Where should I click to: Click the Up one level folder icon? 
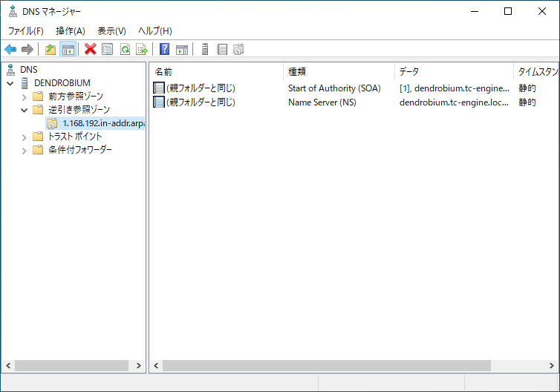[x=51, y=49]
